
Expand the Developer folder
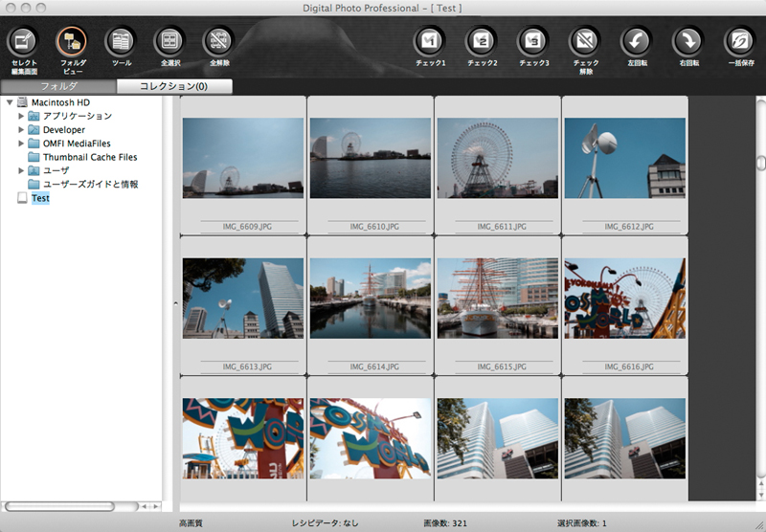coord(21,130)
